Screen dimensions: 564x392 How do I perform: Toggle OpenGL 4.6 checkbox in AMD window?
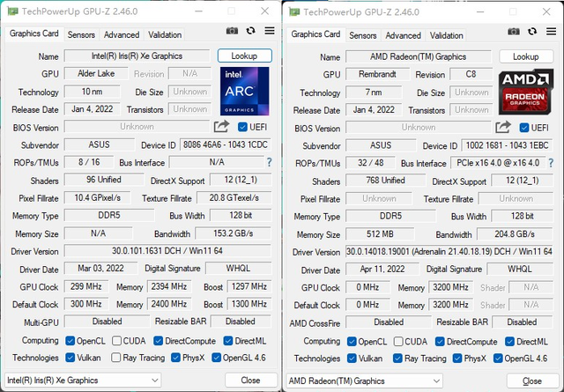click(498, 359)
